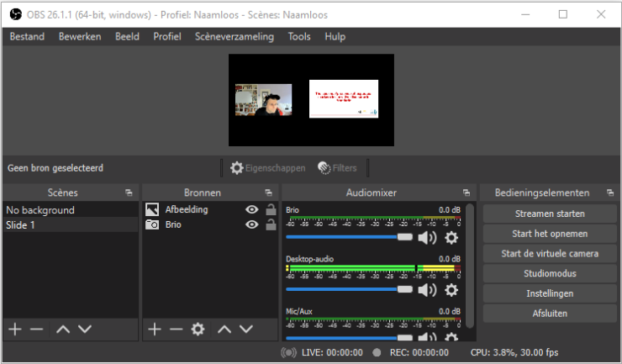This screenshot has height=364, width=622.
Task: Undock the Scènes panel
Action: 129,193
